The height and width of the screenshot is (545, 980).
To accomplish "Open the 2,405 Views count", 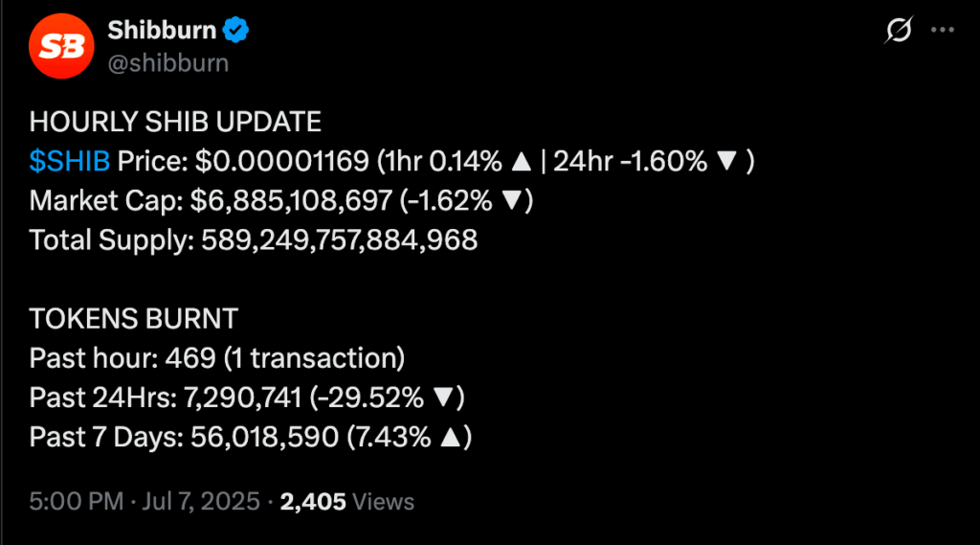I will coord(346,502).
